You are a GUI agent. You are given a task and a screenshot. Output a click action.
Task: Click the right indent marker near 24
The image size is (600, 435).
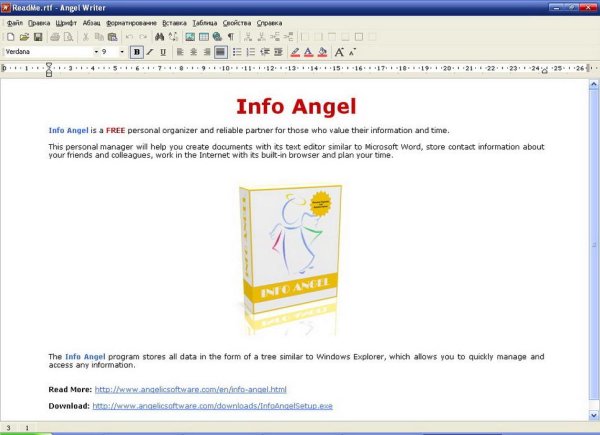point(545,71)
